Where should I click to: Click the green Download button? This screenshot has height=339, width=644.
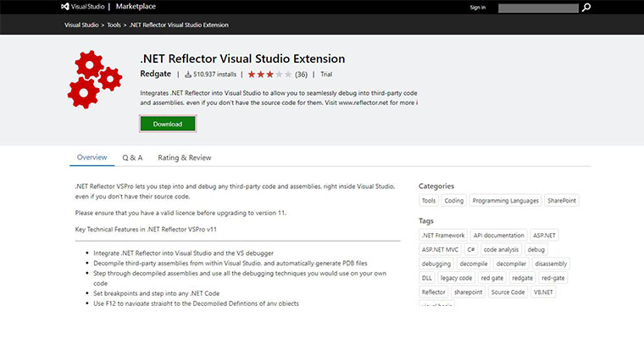click(x=168, y=124)
